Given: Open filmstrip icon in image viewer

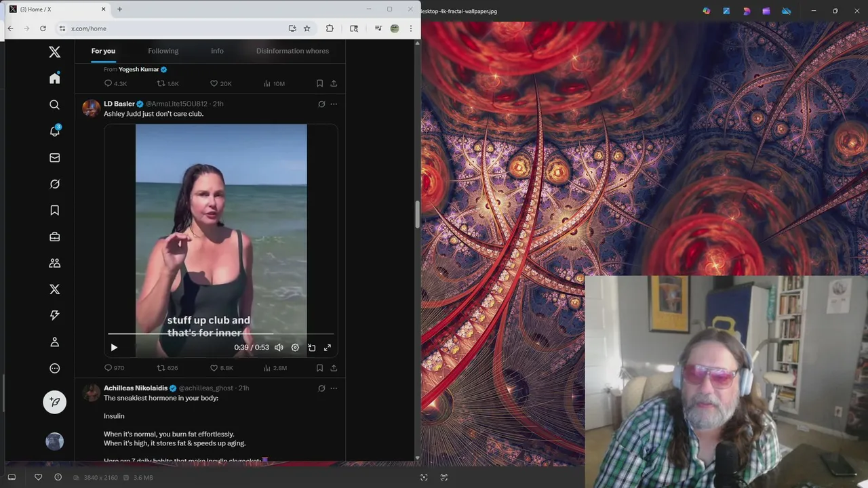Looking at the screenshot, I should coord(12,477).
